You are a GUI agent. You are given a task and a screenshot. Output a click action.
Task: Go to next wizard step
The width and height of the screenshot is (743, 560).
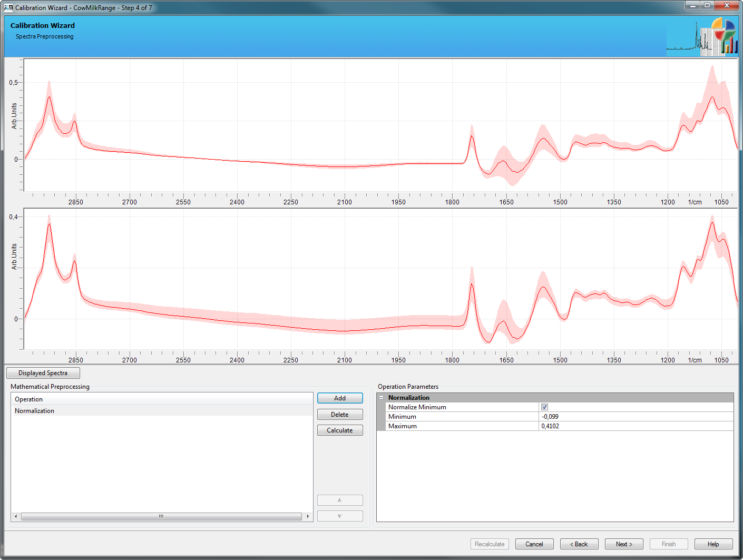[624, 544]
